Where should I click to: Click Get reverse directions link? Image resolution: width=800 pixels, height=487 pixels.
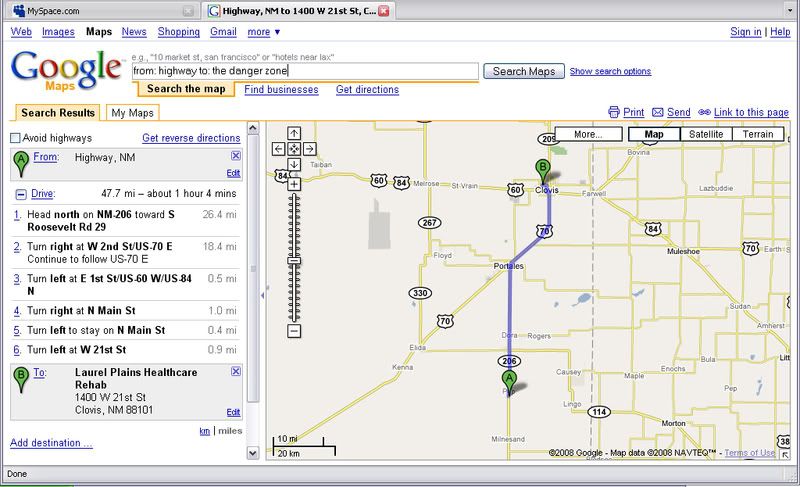pos(190,138)
